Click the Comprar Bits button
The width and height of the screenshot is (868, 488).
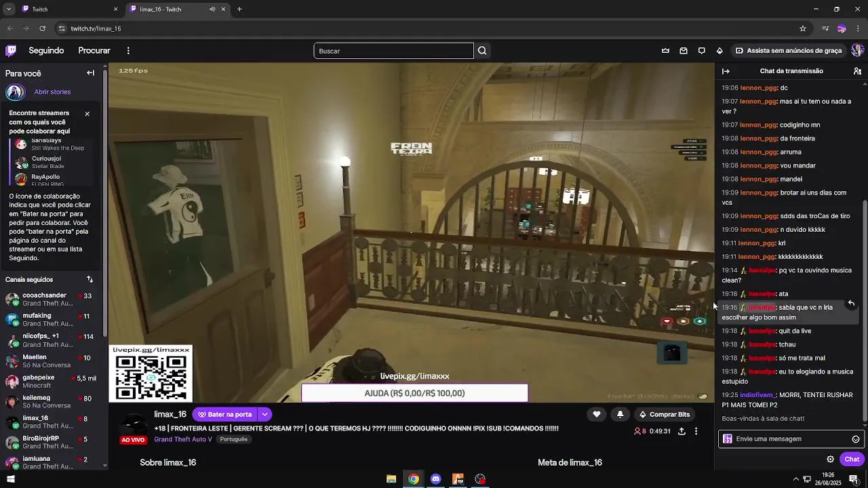coord(665,414)
